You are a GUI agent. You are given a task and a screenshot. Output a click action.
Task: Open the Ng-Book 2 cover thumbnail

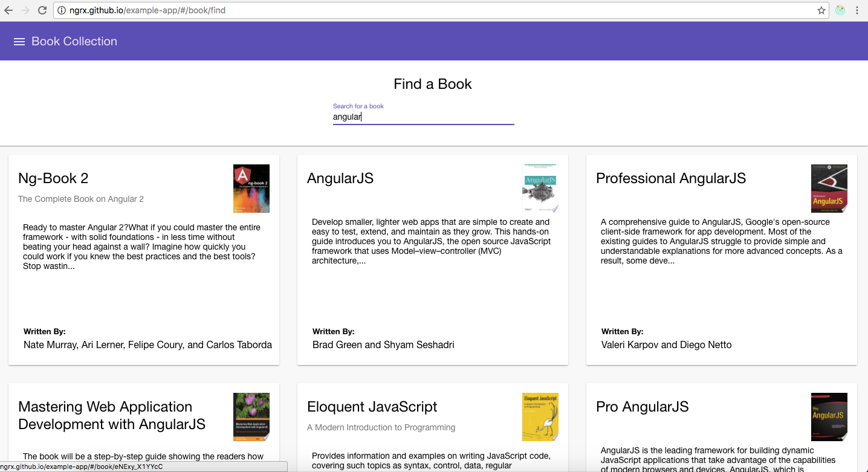tap(251, 189)
